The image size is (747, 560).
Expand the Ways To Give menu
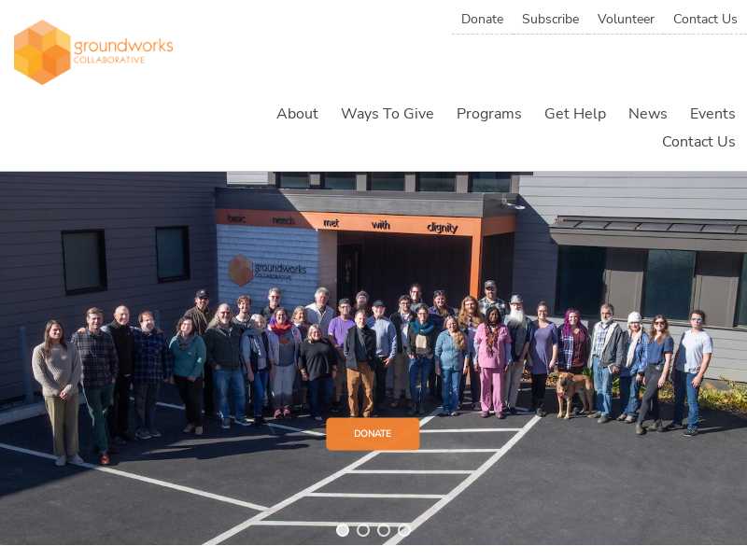pos(388,114)
